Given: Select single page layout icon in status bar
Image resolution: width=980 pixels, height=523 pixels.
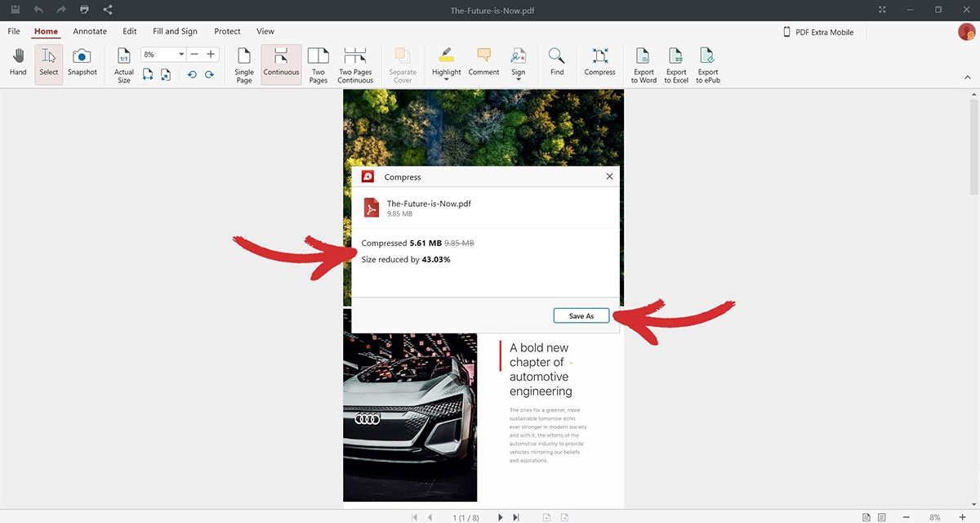Looking at the screenshot, I should click(x=866, y=517).
